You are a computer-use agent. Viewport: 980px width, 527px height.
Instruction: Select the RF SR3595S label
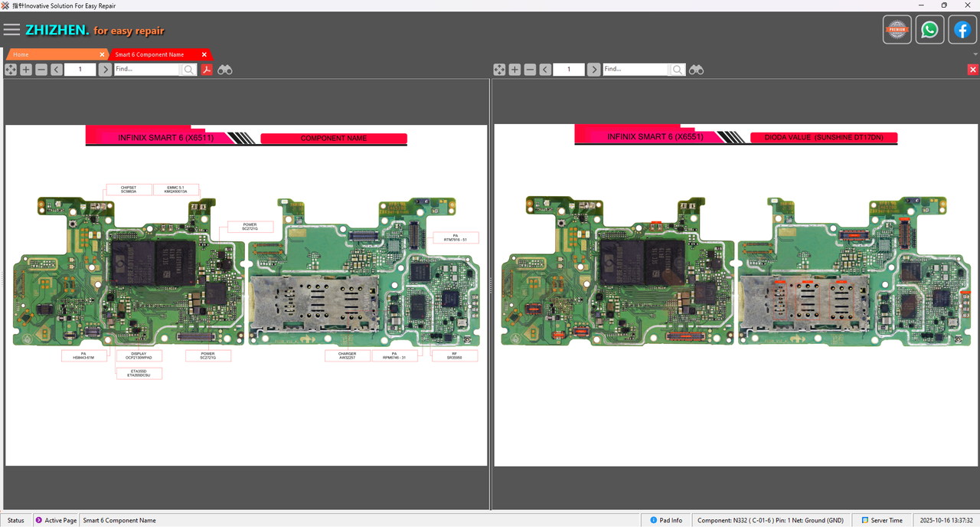click(454, 355)
